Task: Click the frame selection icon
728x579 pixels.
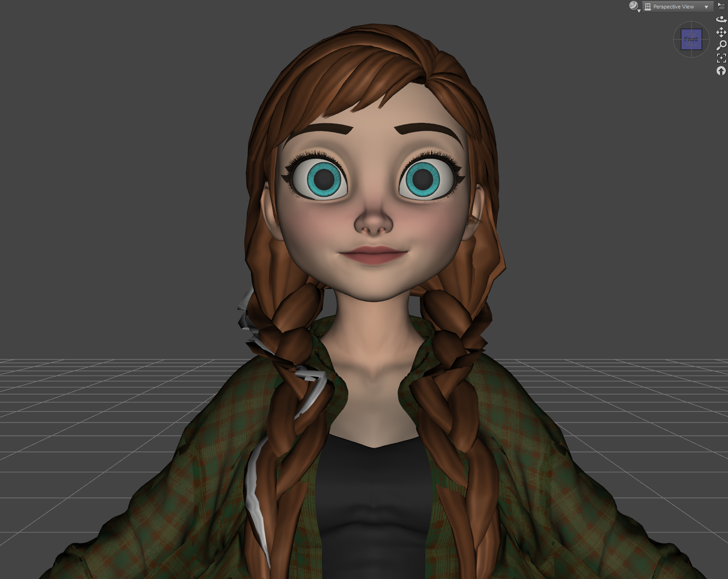Action: [721, 58]
